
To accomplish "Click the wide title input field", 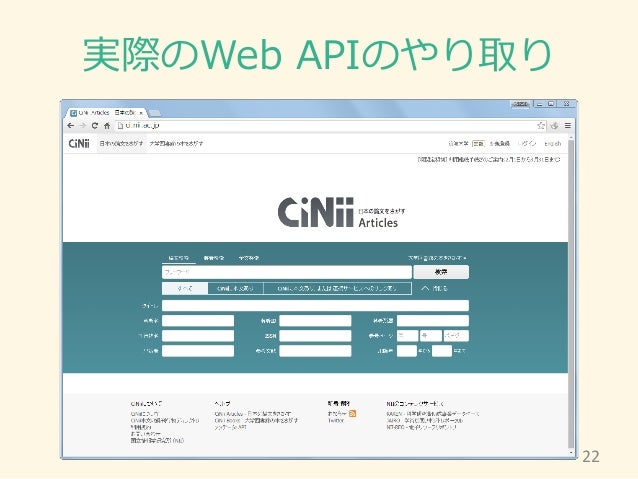I will tap(315, 306).
